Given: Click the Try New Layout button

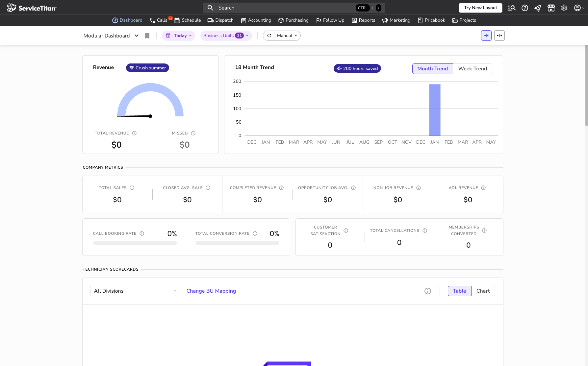Looking at the screenshot, I should coord(480,8).
